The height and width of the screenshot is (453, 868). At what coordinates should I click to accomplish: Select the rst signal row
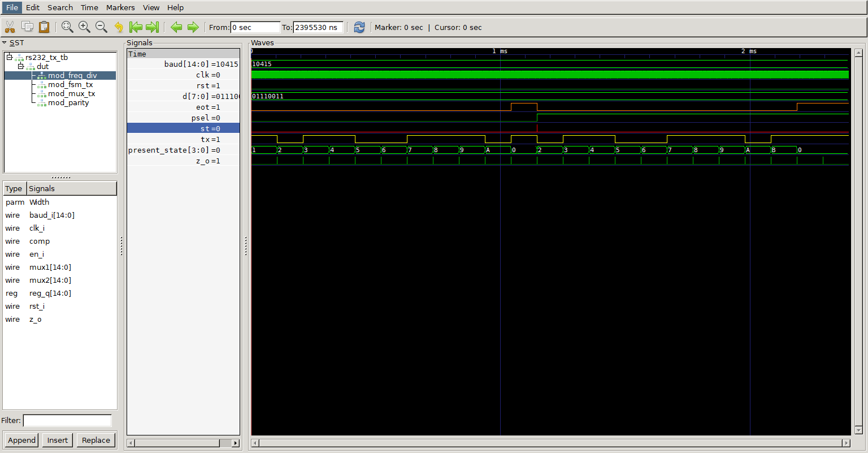point(183,85)
